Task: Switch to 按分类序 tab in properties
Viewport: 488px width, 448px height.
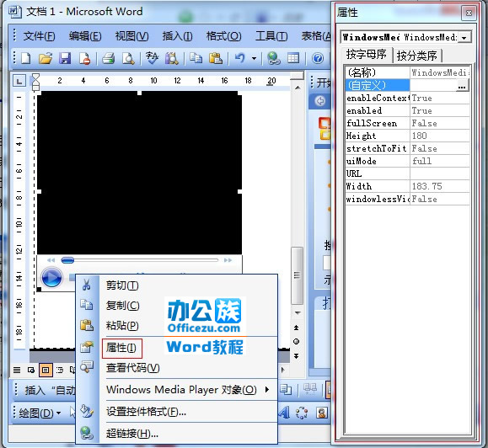Action: [x=416, y=56]
